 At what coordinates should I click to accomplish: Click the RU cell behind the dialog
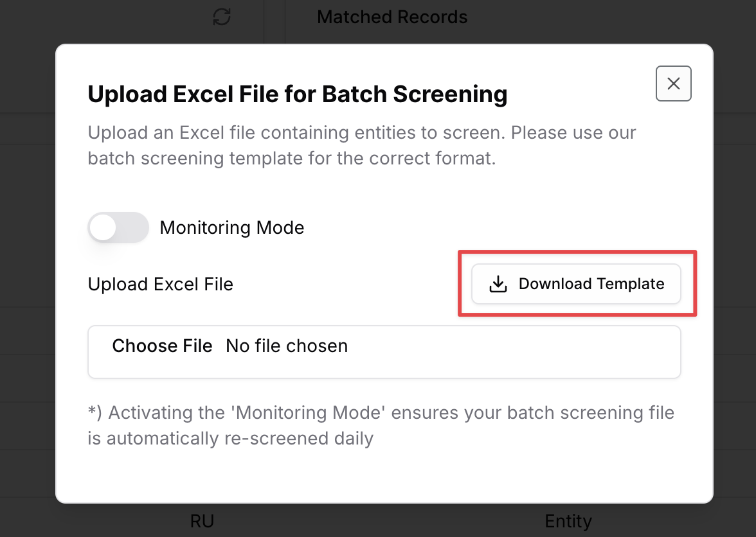click(x=202, y=521)
